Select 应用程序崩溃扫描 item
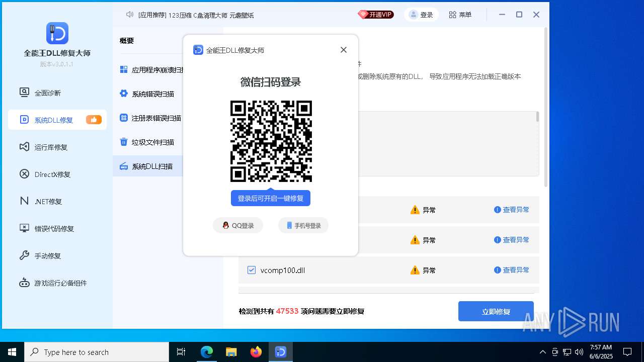Image resolution: width=644 pixels, height=362 pixels. pyautogui.click(x=151, y=70)
